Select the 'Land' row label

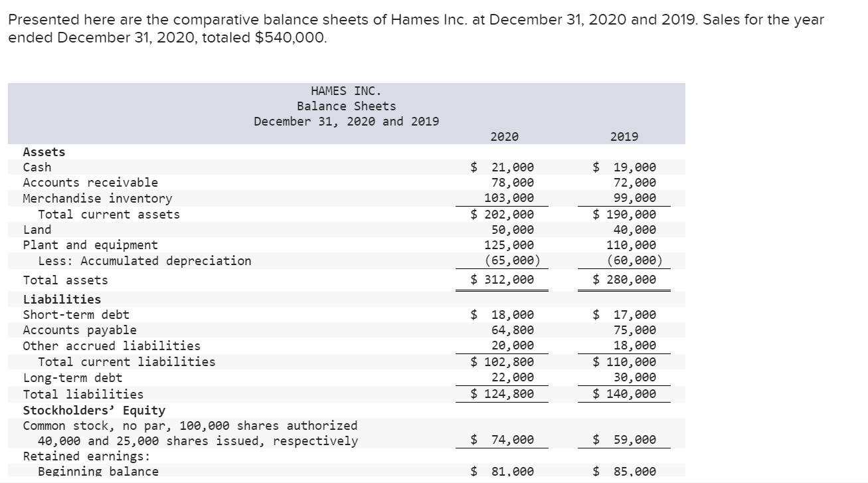pos(37,230)
